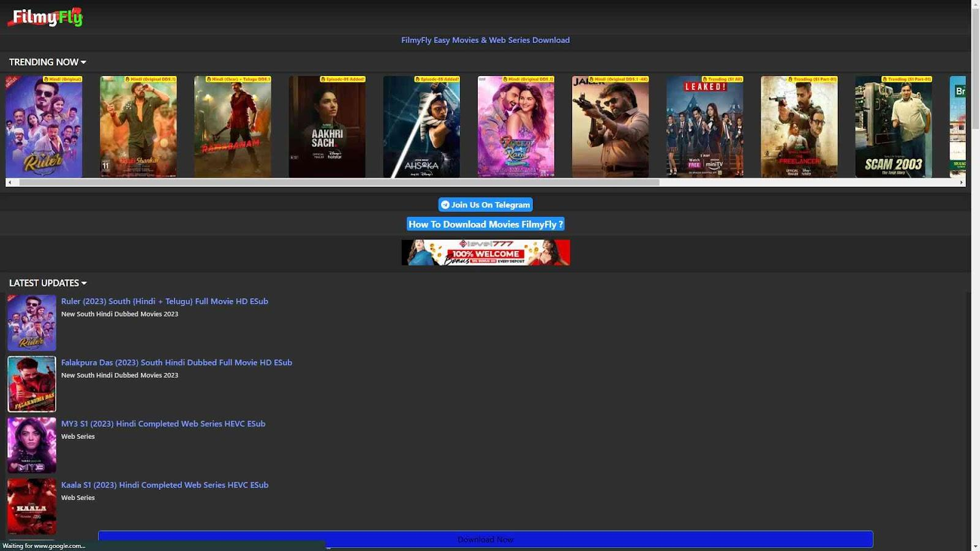Click Ruler thumbnail in Latest Updates list

click(32, 323)
